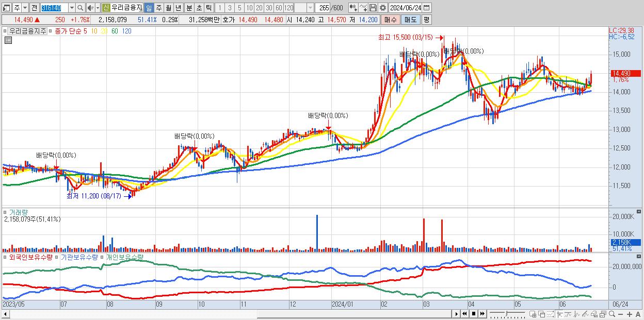Viewport: 644px width, 320px height.
Task: Click the 매도 sell button
Action: tap(411, 20)
